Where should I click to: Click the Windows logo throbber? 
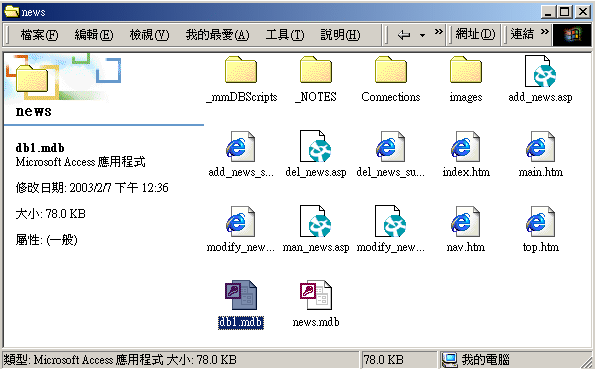[x=572, y=35]
